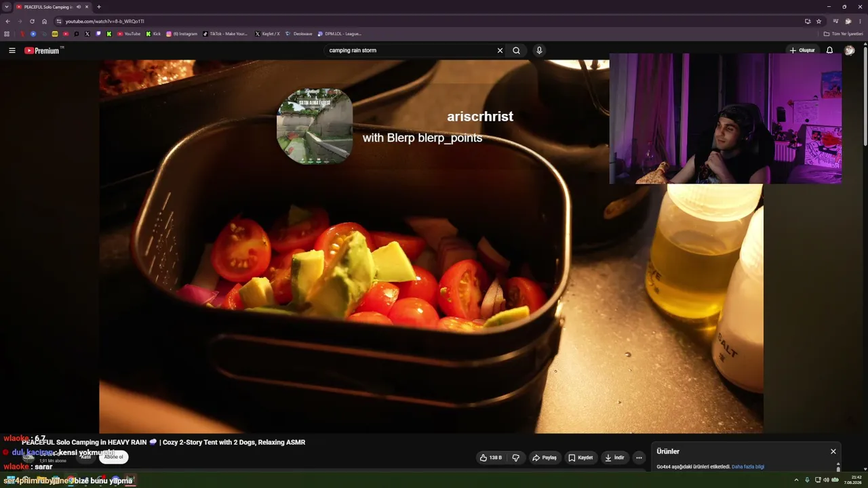This screenshot has width=868, height=488.
Task: Click the video title starting with PEACEFUL Solo Camping
Action: [163, 442]
